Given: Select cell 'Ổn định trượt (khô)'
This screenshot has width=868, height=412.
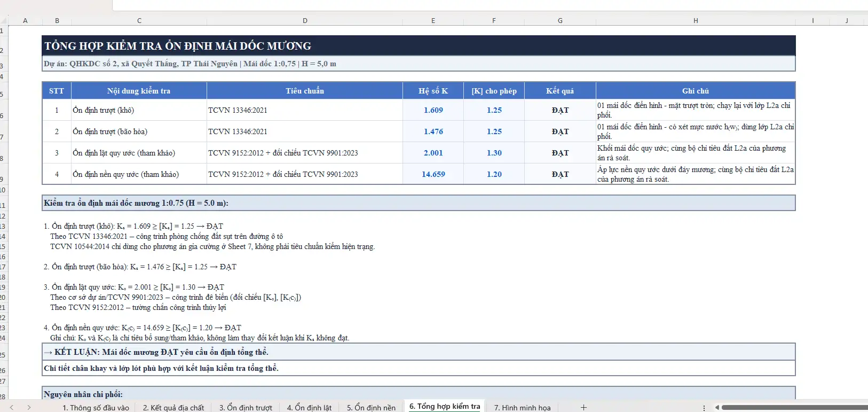Looking at the screenshot, I should (139, 110).
